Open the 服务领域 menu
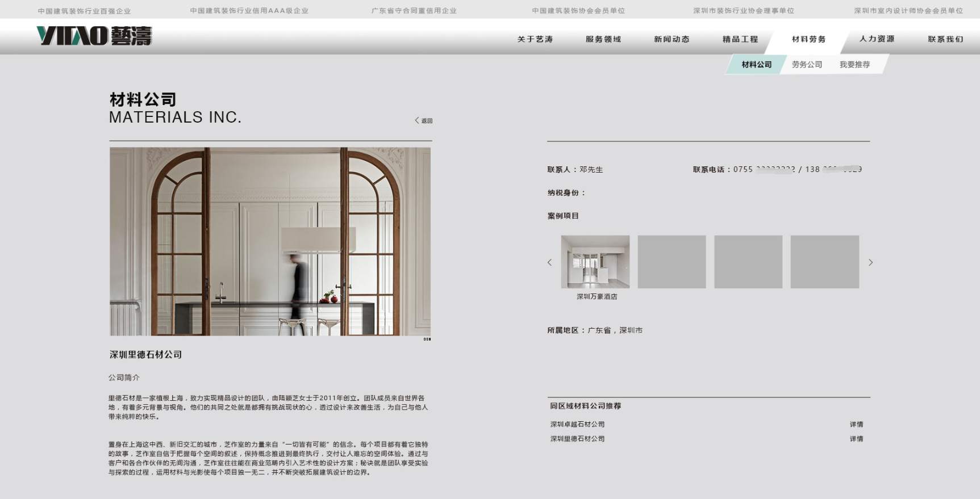 point(603,39)
